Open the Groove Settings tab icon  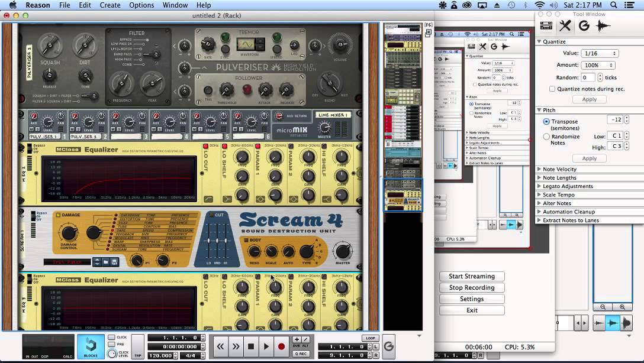584,26
